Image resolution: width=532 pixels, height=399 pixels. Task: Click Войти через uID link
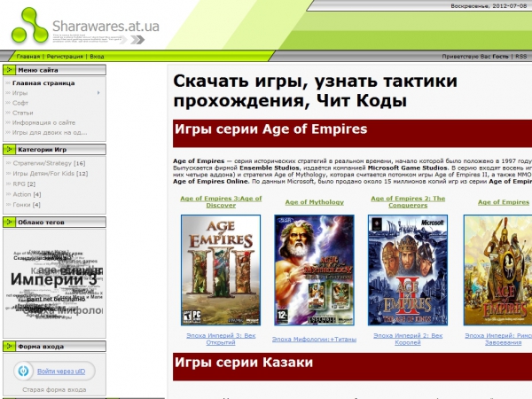tap(61, 372)
